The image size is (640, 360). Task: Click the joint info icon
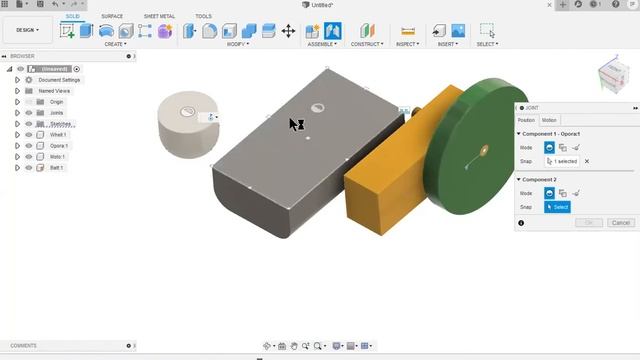521,223
